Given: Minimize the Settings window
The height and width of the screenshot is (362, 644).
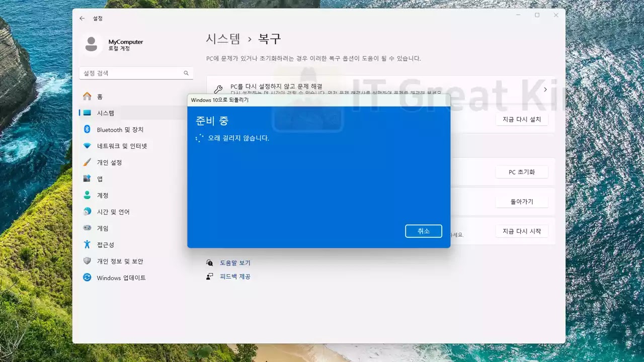Looking at the screenshot, I should pyautogui.click(x=518, y=16).
